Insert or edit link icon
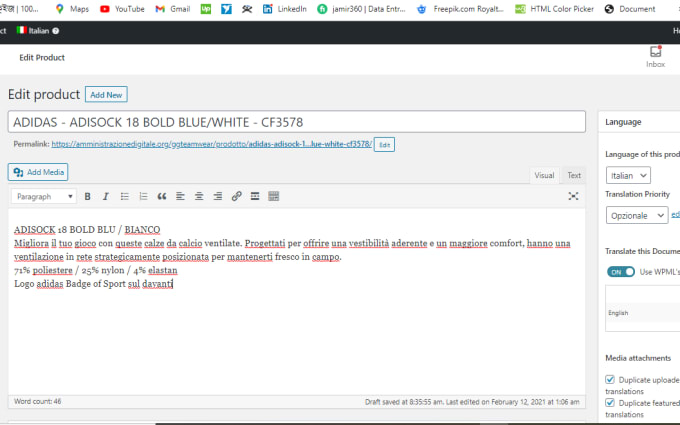 point(236,196)
